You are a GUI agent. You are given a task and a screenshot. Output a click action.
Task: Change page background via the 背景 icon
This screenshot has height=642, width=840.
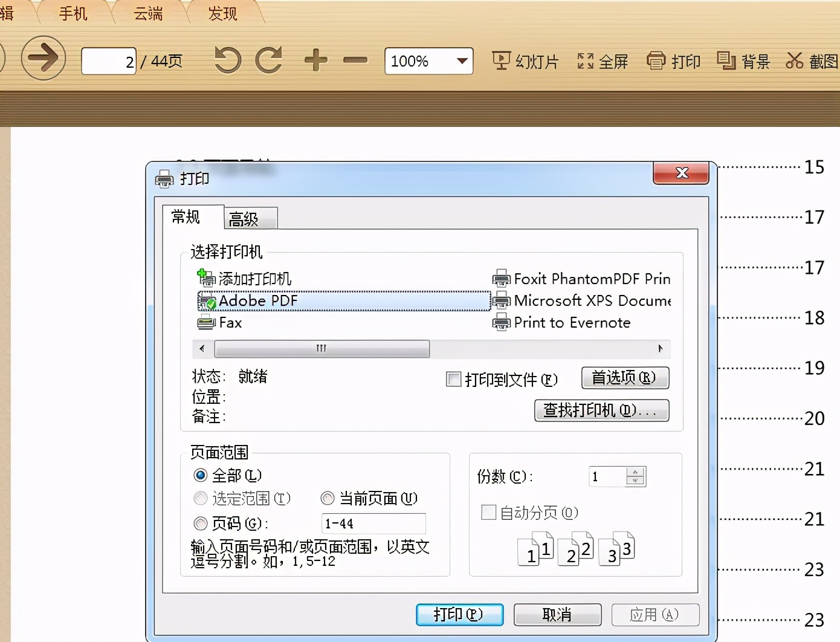(x=742, y=60)
